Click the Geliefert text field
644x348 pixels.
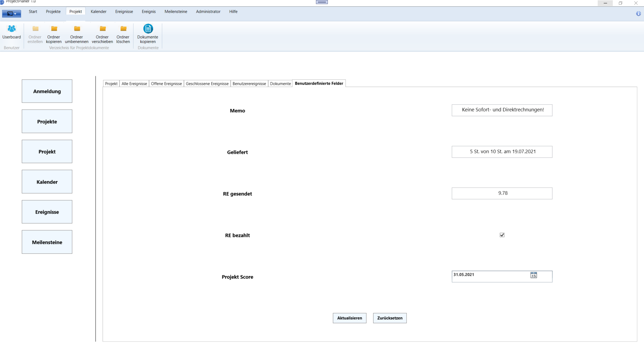pyautogui.click(x=502, y=152)
